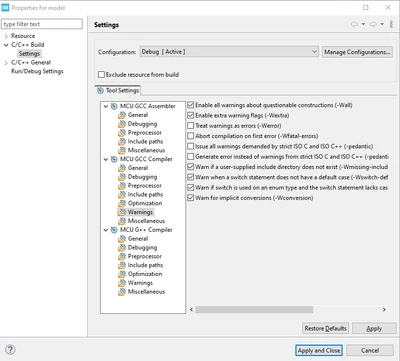400x361 pixels.
Task: Click the type filter text field
Action: (x=42, y=24)
